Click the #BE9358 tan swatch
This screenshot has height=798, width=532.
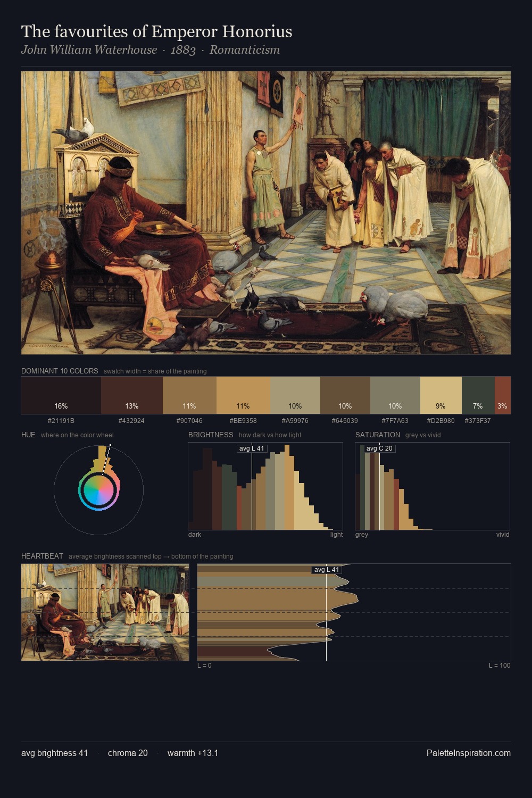click(x=243, y=395)
